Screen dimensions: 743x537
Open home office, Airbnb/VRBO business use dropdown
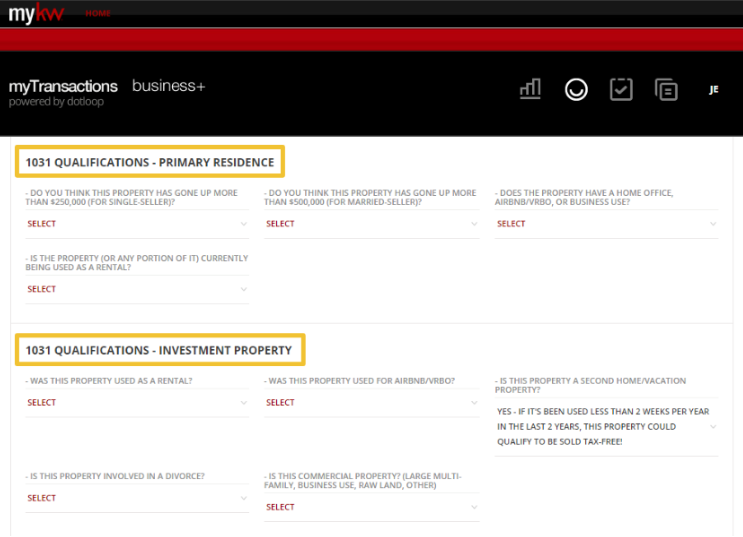(x=607, y=224)
